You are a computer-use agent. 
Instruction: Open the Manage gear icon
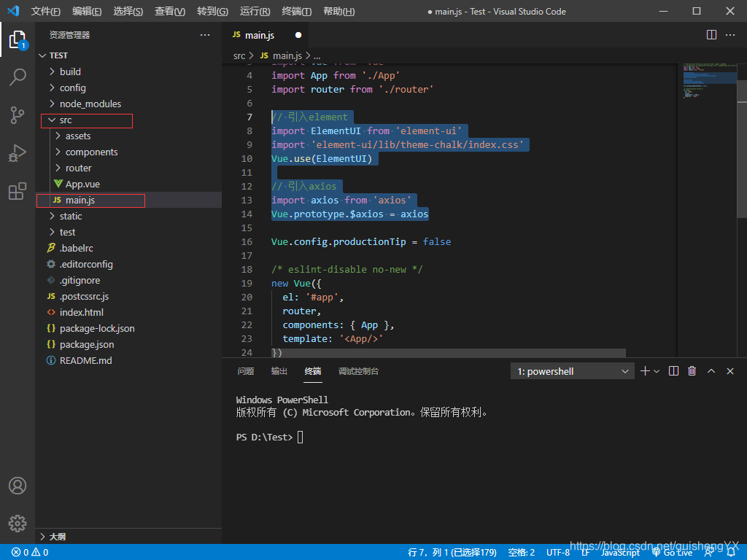[18, 524]
